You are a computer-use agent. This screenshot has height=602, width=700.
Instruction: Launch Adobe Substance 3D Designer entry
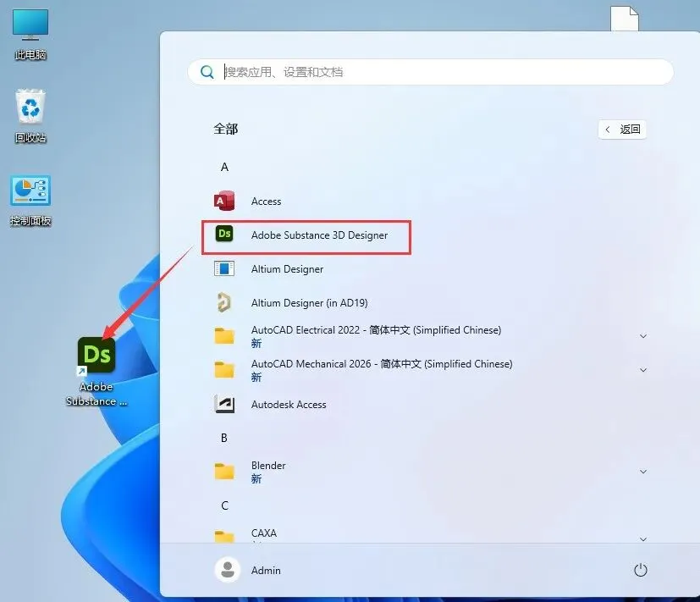[319, 235]
